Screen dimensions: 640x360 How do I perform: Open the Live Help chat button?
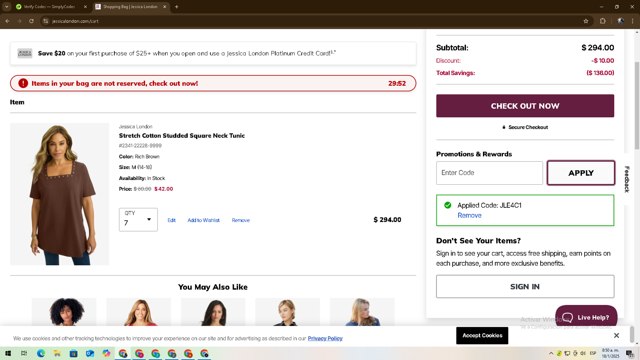586,317
